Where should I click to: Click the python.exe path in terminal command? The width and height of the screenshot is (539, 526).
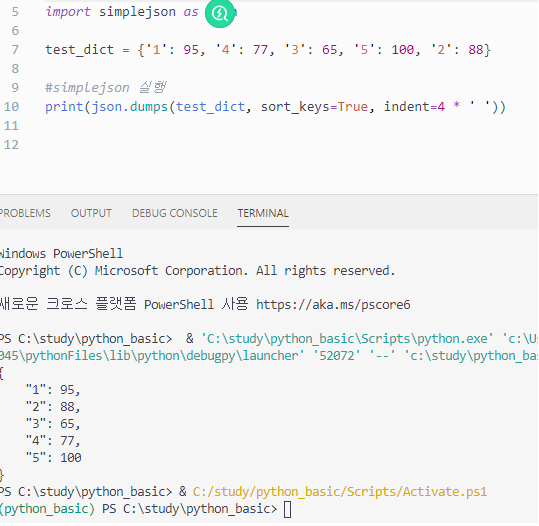[x=347, y=339]
